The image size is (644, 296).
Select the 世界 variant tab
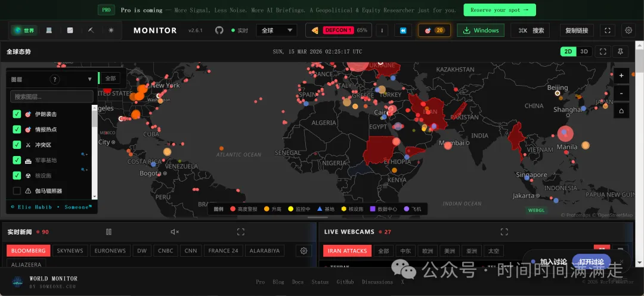coord(24,30)
